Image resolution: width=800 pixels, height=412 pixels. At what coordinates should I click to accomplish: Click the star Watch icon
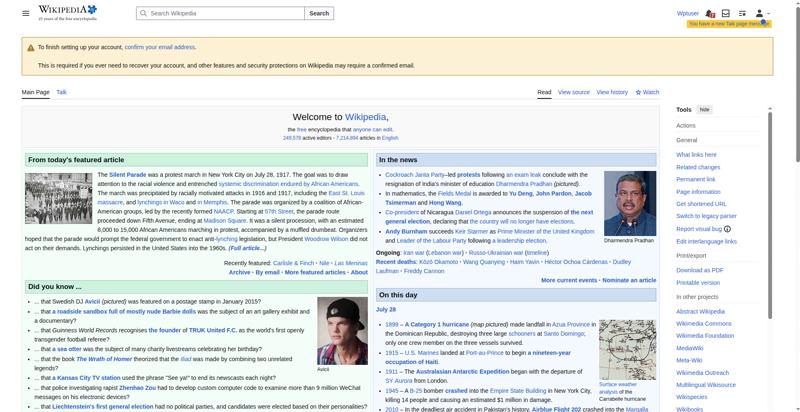(647, 92)
